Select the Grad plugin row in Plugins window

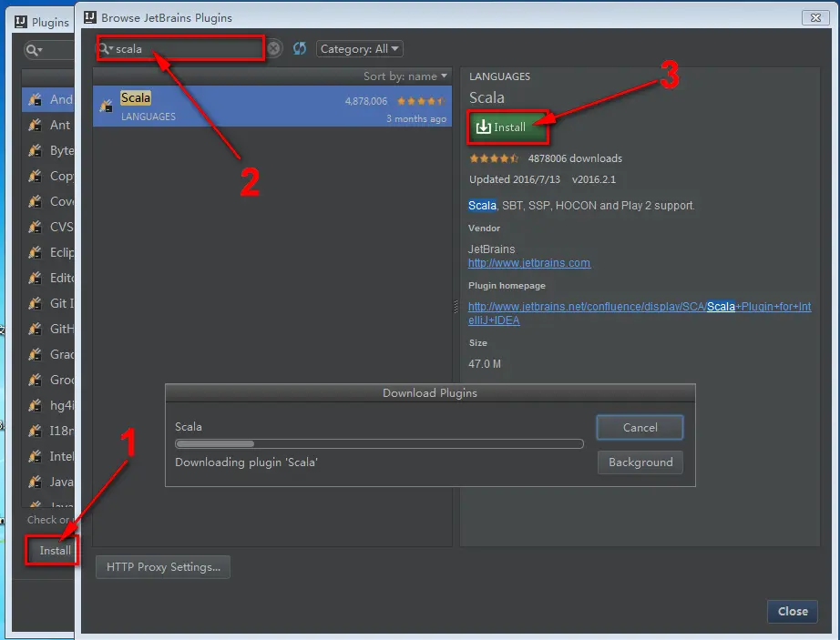(48, 354)
